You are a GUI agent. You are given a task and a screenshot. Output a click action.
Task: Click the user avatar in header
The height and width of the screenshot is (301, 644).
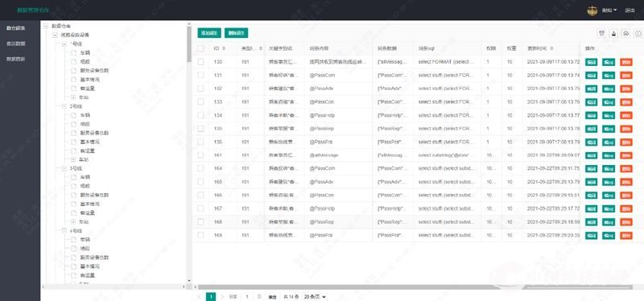tap(592, 10)
